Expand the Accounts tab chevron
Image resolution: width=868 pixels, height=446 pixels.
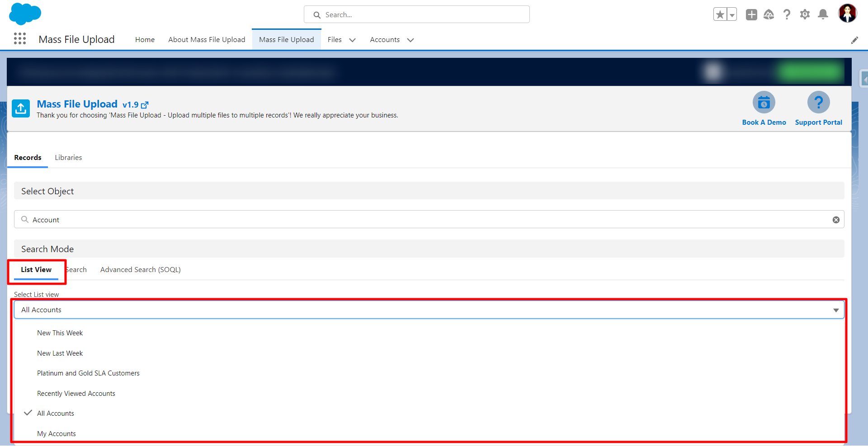click(410, 40)
